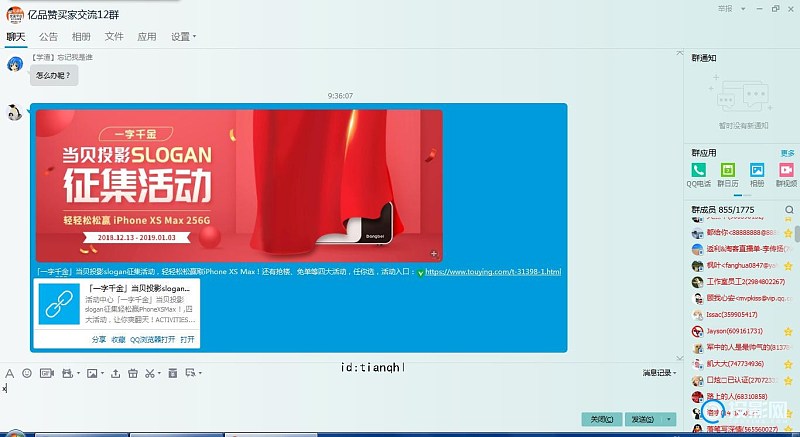Open the emoji picker smiley icon
Viewport: 800px width, 437px height.
[27, 373]
